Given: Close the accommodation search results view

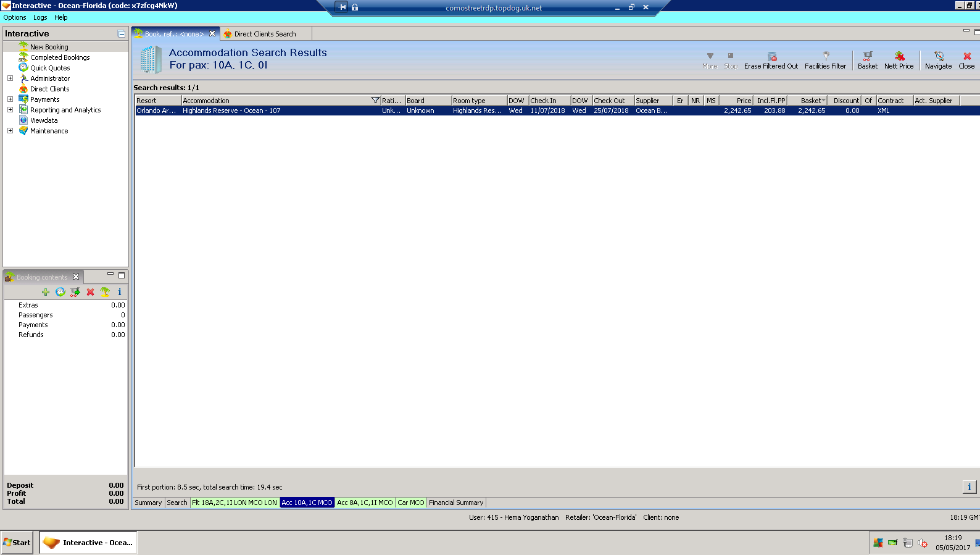Looking at the screenshot, I should click(x=966, y=60).
